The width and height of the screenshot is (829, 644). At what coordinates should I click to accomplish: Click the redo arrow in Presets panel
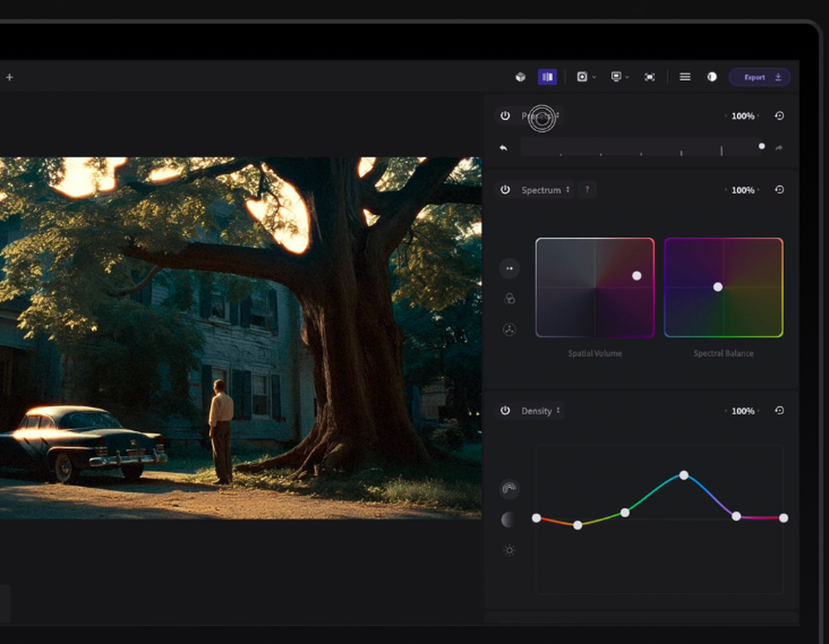coord(778,148)
